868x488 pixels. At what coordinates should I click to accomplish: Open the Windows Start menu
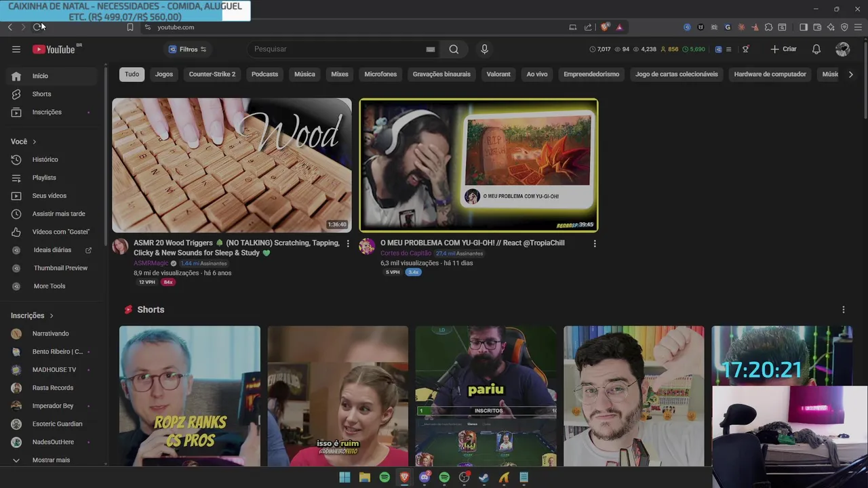[x=344, y=477]
